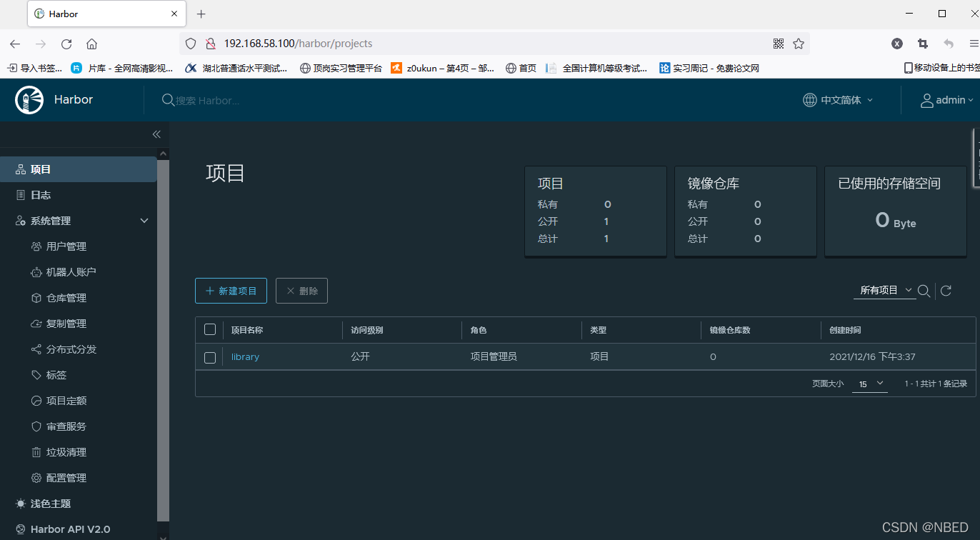The image size is (980, 540).
Task: Open the 垃圾清理 page
Action: coord(63,451)
